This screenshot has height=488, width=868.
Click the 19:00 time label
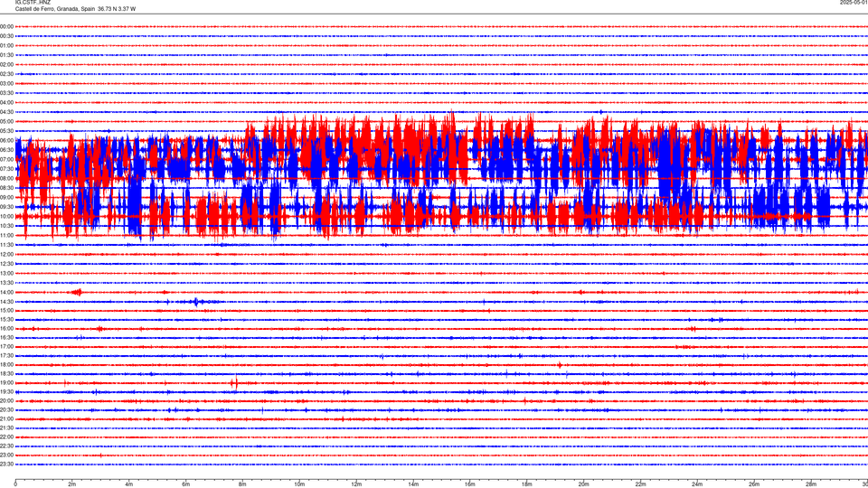pos(6,383)
